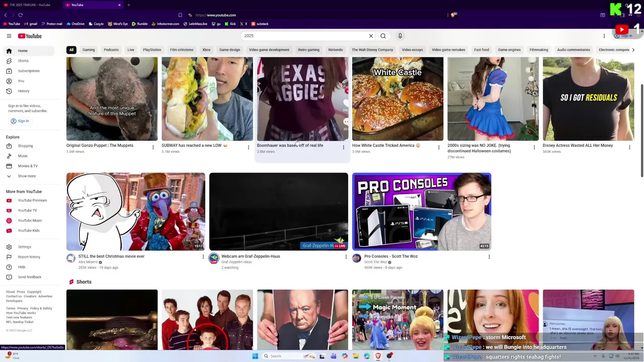Open STILL the best Christmas movie thumbnail
Image resolution: width=644 pixels, height=362 pixels.
[x=136, y=212]
